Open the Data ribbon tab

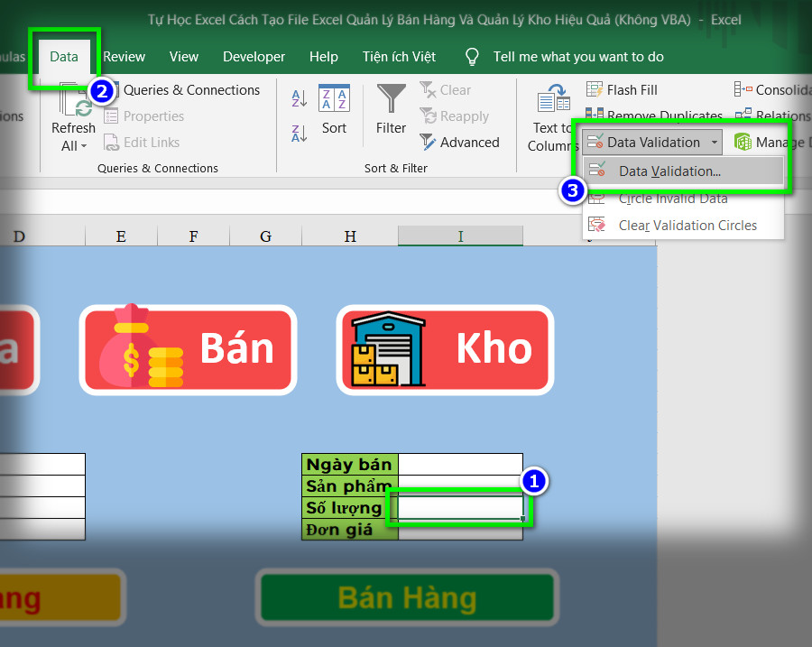click(64, 57)
